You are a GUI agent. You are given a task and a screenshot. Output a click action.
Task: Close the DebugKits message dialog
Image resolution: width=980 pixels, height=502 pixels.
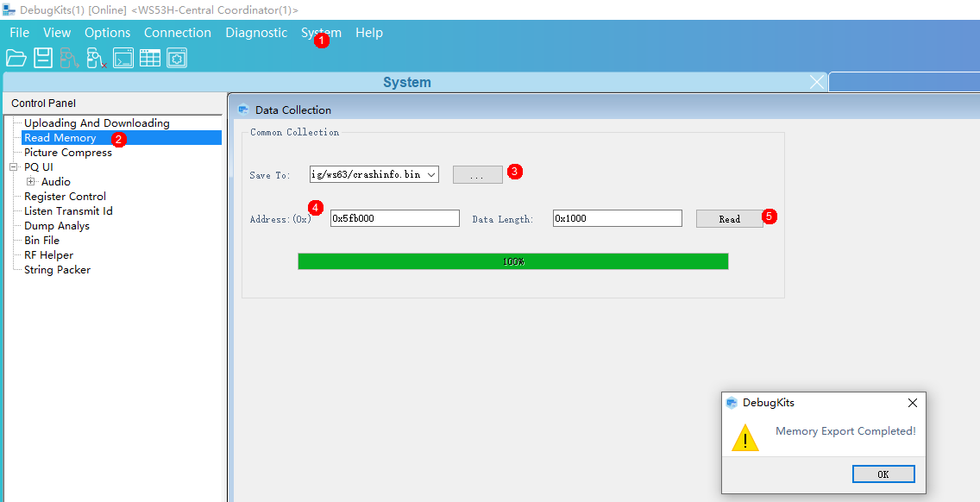point(913,403)
